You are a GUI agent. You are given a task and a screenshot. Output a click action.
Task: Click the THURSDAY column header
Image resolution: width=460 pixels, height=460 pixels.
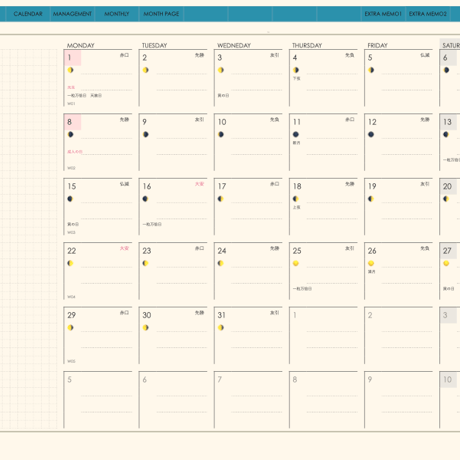[307, 45]
